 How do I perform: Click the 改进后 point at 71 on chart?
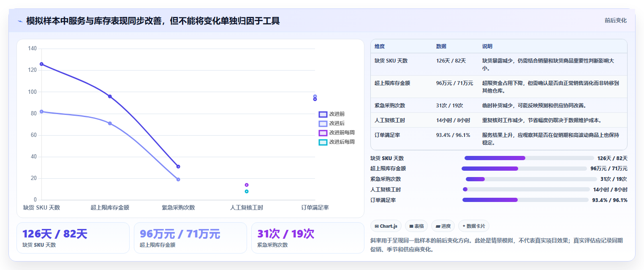point(110,123)
